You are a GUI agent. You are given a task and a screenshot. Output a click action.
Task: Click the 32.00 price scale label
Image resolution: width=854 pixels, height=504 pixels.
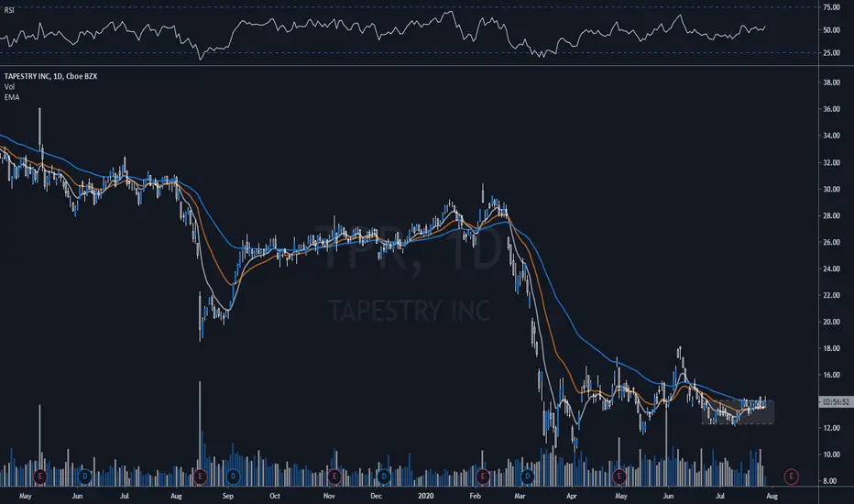coord(831,162)
